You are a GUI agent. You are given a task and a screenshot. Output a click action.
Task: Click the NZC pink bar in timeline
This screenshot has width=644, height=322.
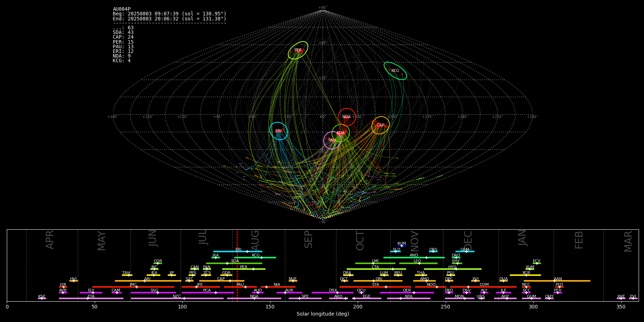coord(177,298)
